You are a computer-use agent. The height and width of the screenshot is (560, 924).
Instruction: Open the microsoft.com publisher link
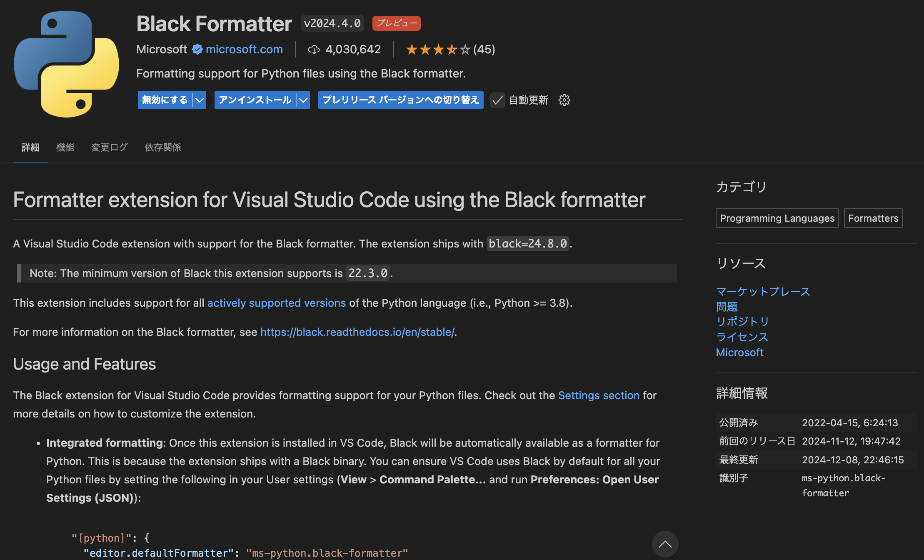(x=244, y=49)
